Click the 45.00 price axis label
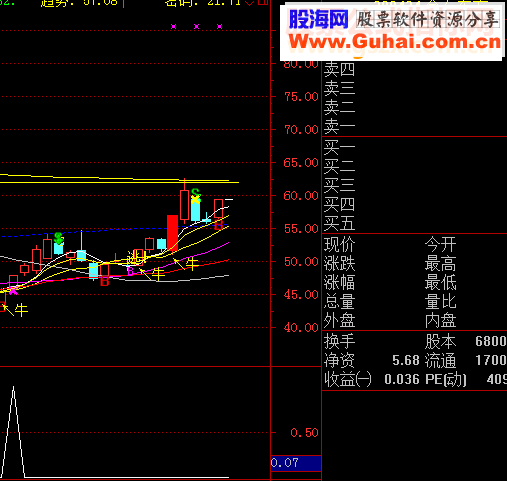The image size is (507, 481). [x=301, y=295]
